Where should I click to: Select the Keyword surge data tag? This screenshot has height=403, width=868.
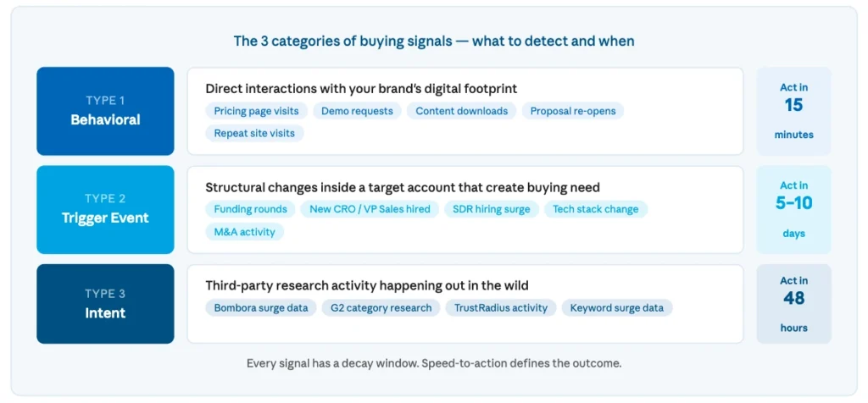click(617, 308)
